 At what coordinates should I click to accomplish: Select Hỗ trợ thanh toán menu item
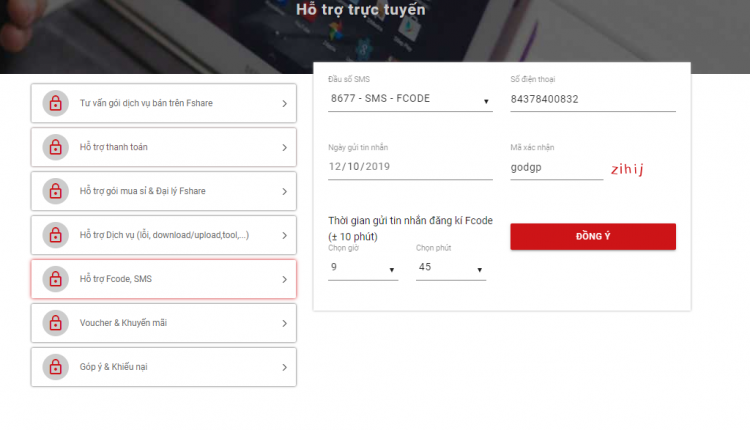coord(164,147)
